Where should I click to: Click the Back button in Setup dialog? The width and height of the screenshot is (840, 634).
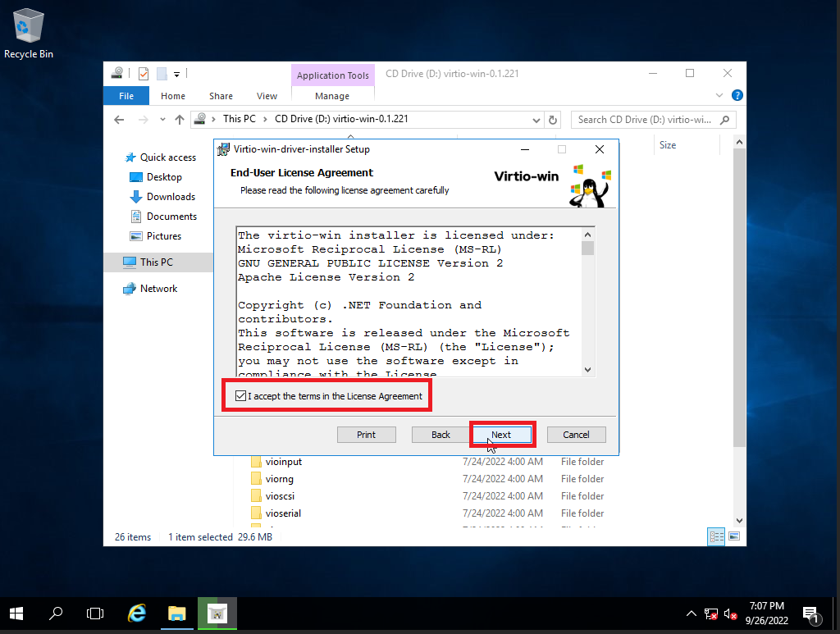441,435
